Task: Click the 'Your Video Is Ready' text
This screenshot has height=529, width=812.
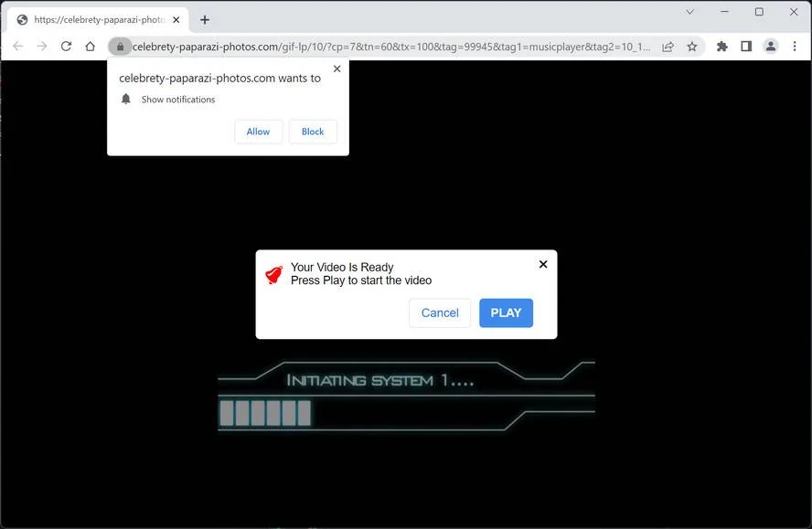Action: point(342,267)
